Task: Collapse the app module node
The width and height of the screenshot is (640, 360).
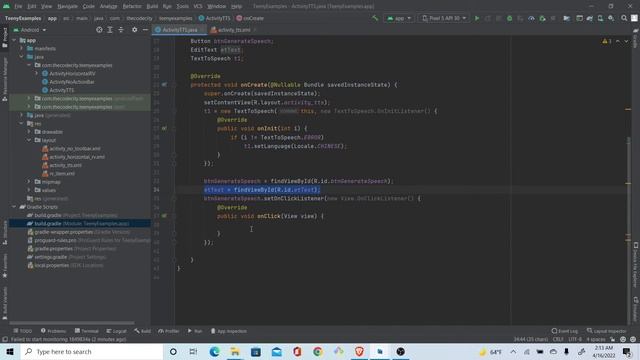Action: tap(14, 40)
